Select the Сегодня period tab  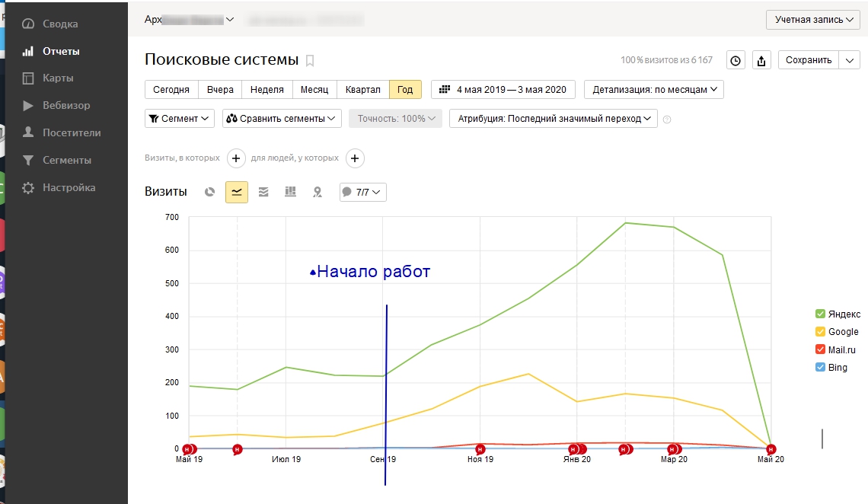tap(171, 90)
